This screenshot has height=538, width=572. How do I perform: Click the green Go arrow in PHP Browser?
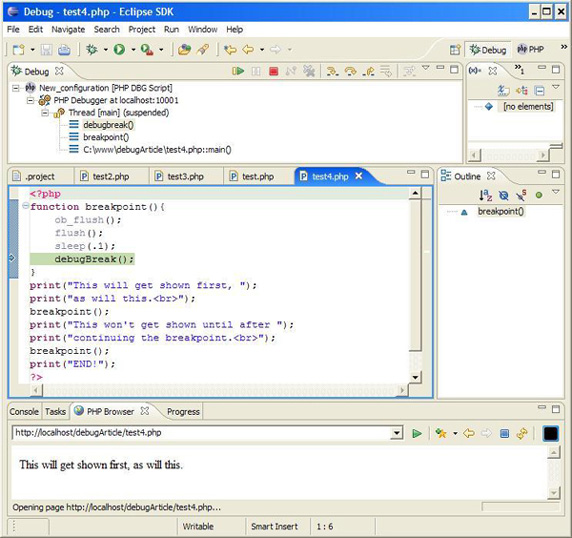point(417,433)
